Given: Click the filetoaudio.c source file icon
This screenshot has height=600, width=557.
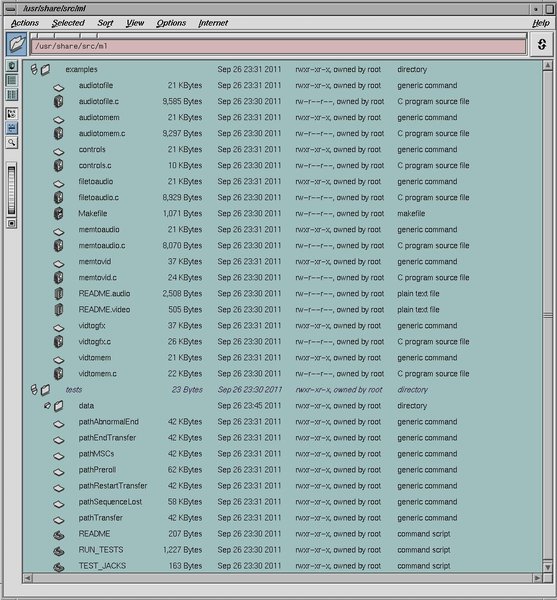Looking at the screenshot, I should (59, 197).
